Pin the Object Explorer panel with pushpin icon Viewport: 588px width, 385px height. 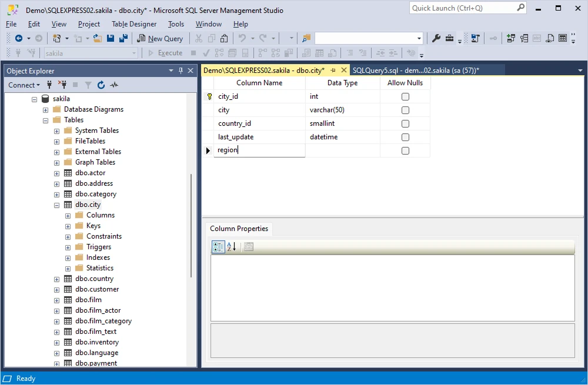pos(181,71)
